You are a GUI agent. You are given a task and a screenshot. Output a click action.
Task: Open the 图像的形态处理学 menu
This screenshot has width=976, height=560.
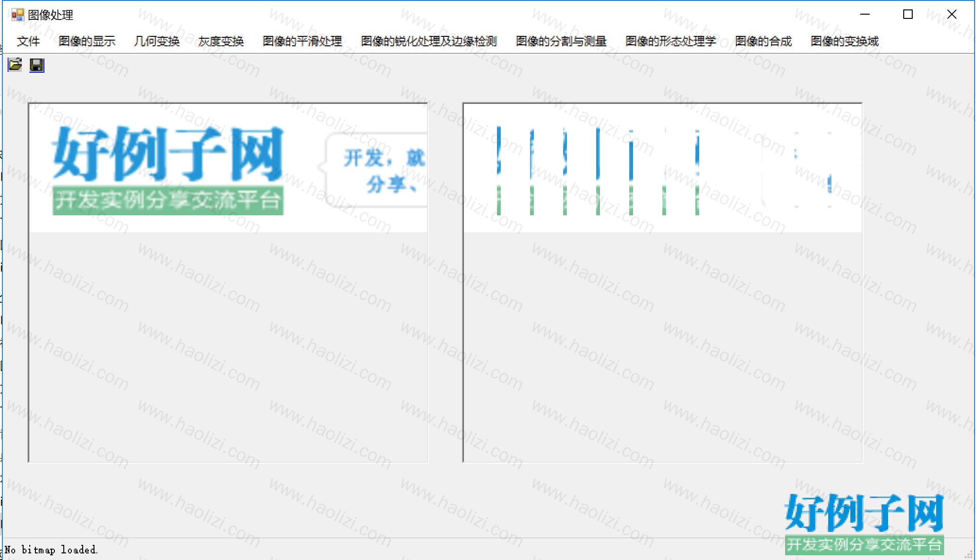[671, 42]
